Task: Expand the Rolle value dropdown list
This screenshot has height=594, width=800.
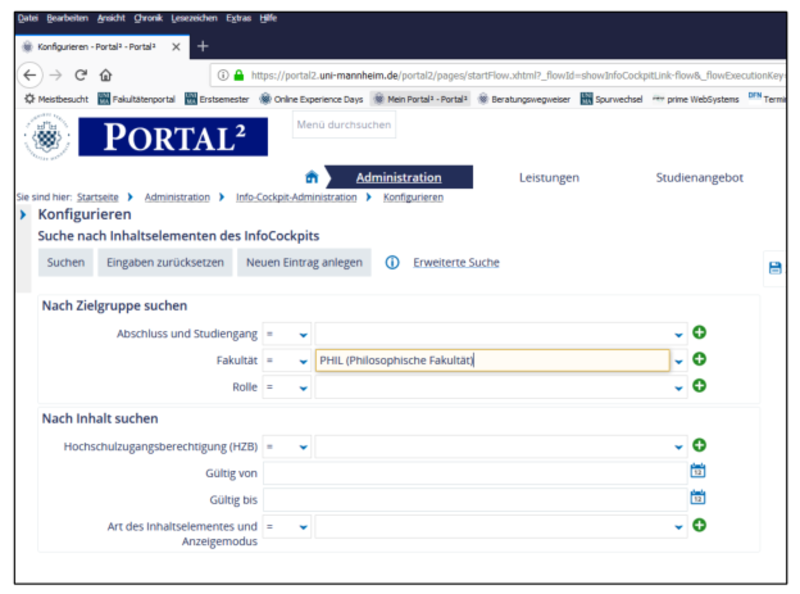Action: [679, 388]
